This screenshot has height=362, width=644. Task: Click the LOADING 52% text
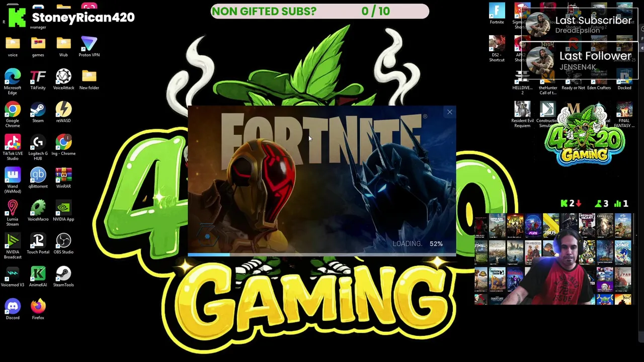pyautogui.click(x=418, y=243)
